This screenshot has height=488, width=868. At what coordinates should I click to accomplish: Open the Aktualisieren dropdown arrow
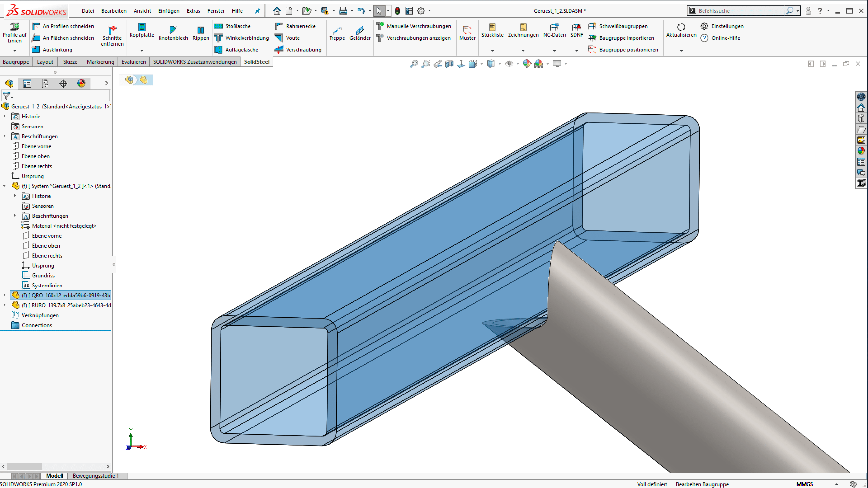pos(681,51)
